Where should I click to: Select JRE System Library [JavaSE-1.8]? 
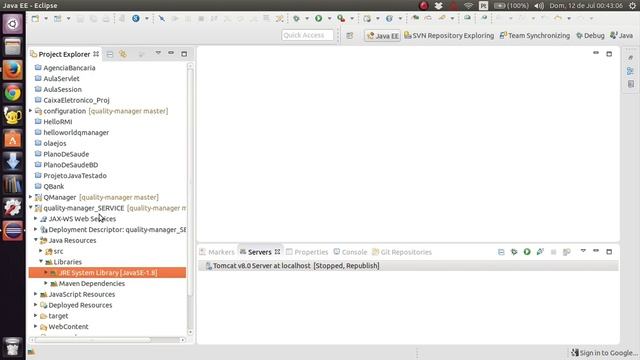click(x=107, y=273)
